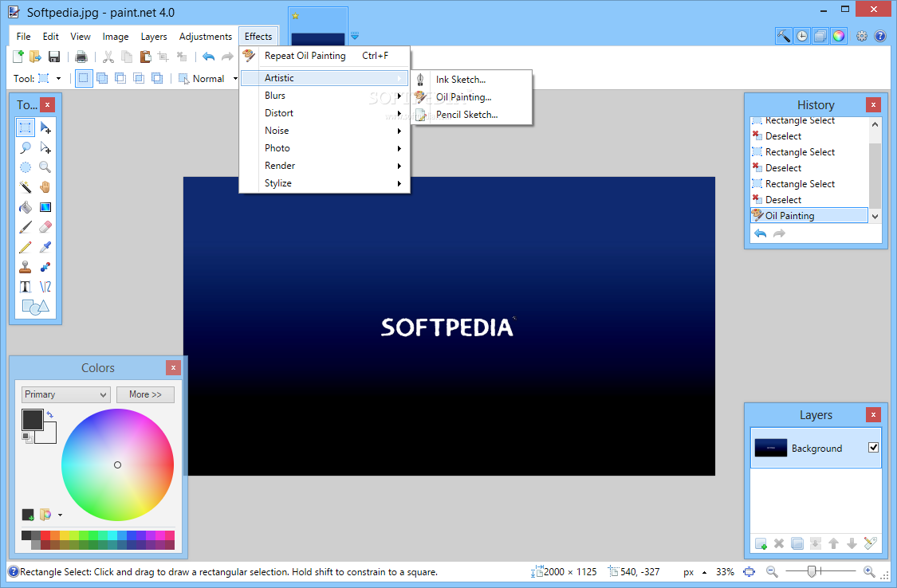
Task: Click the Undo arrow in main toolbar
Action: coord(209,56)
